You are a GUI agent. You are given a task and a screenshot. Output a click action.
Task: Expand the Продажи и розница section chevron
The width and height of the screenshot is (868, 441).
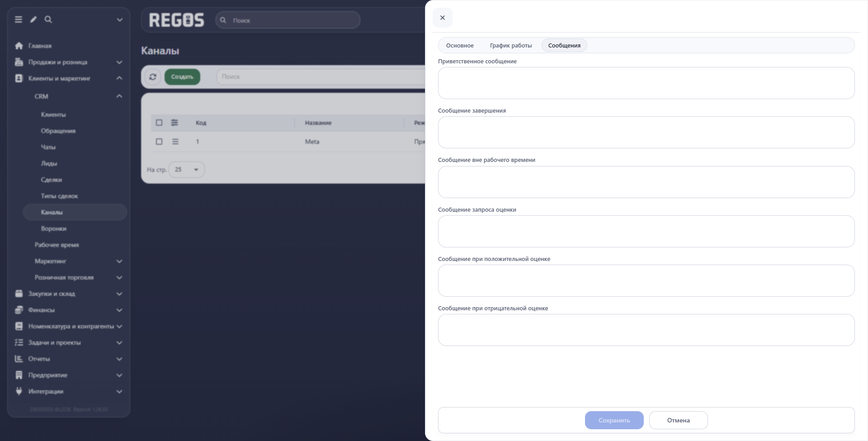coord(119,62)
